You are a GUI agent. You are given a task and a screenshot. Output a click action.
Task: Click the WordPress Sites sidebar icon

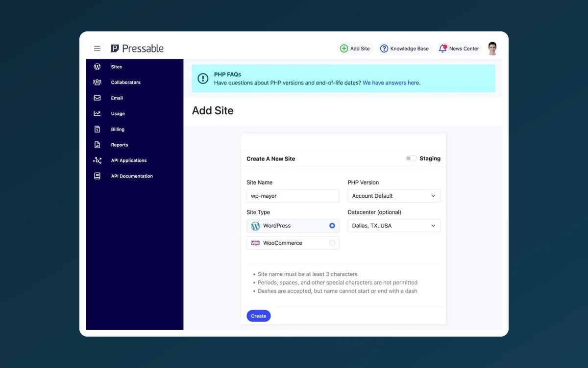pyautogui.click(x=97, y=67)
